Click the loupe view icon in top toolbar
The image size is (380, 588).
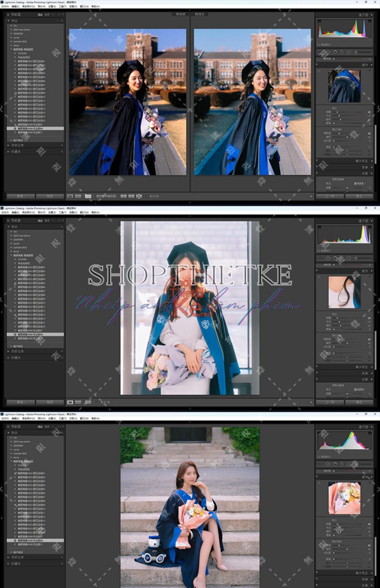(x=70, y=196)
